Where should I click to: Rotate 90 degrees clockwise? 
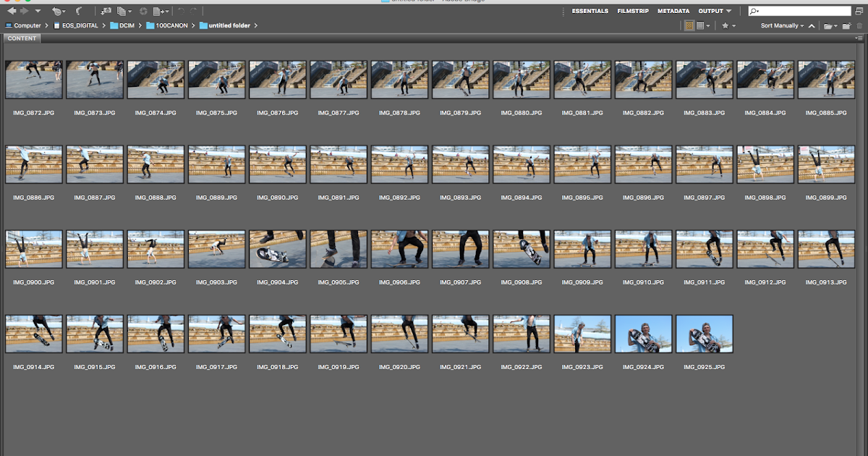[194, 12]
